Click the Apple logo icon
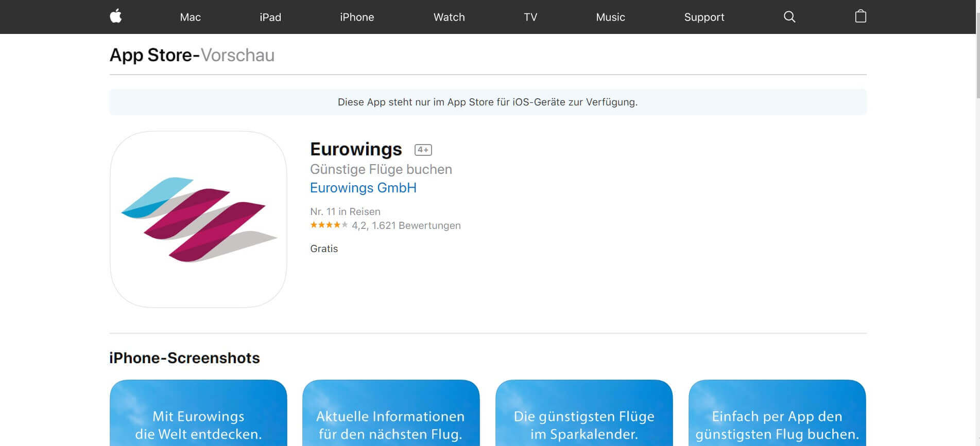 116,16
